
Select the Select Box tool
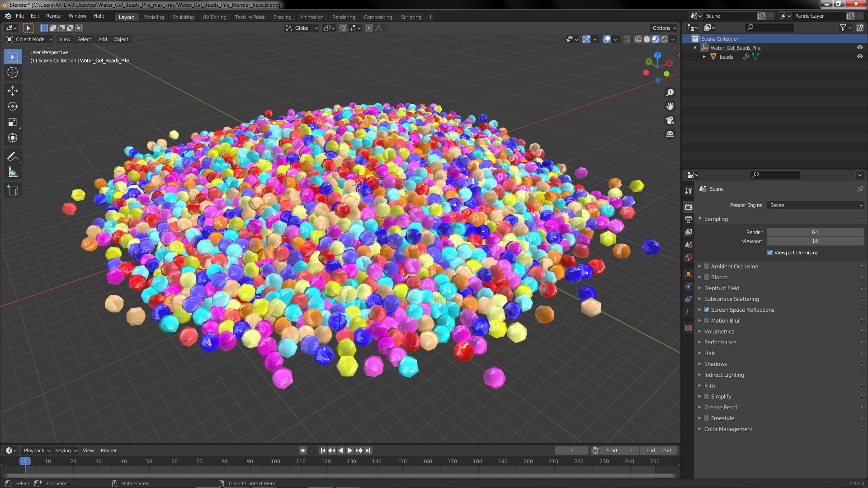(x=13, y=56)
